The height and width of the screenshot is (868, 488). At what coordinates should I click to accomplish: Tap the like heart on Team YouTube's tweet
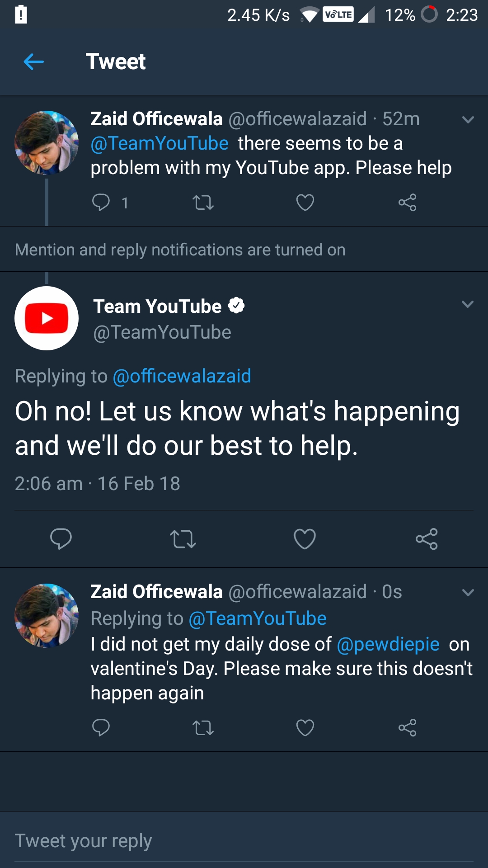pyautogui.click(x=304, y=539)
